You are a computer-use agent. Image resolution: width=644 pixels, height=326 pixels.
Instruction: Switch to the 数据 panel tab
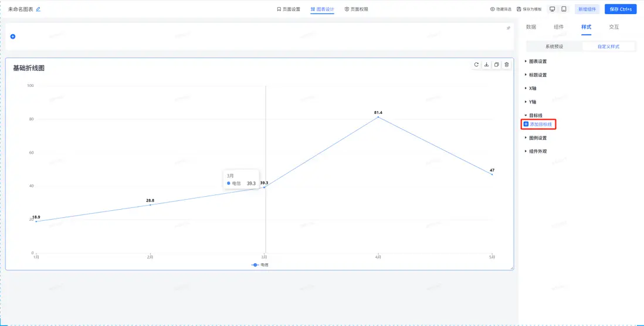pos(531,27)
